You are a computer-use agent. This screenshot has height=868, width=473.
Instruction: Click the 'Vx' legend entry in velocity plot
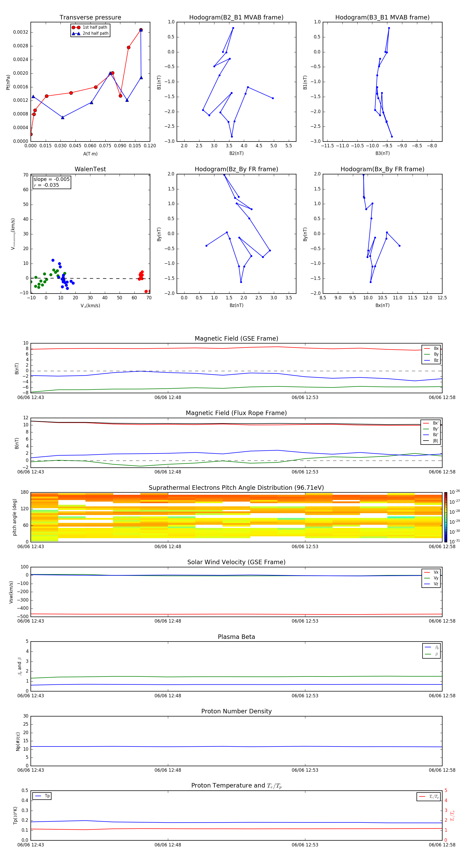click(431, 572)
